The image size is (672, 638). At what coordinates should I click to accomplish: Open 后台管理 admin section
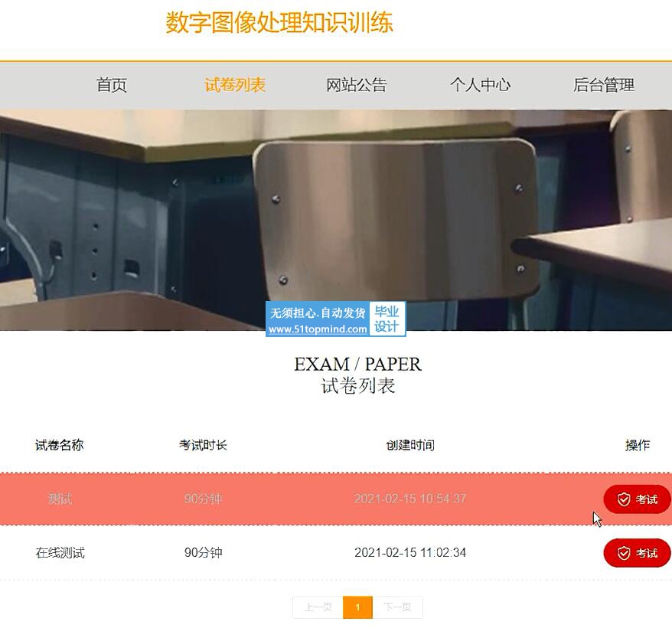(603, 85)
